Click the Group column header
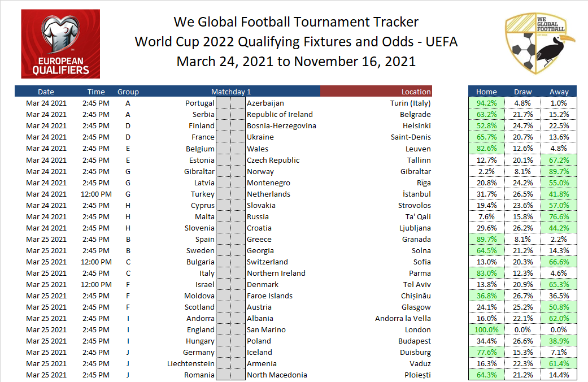 pos(128,92)
